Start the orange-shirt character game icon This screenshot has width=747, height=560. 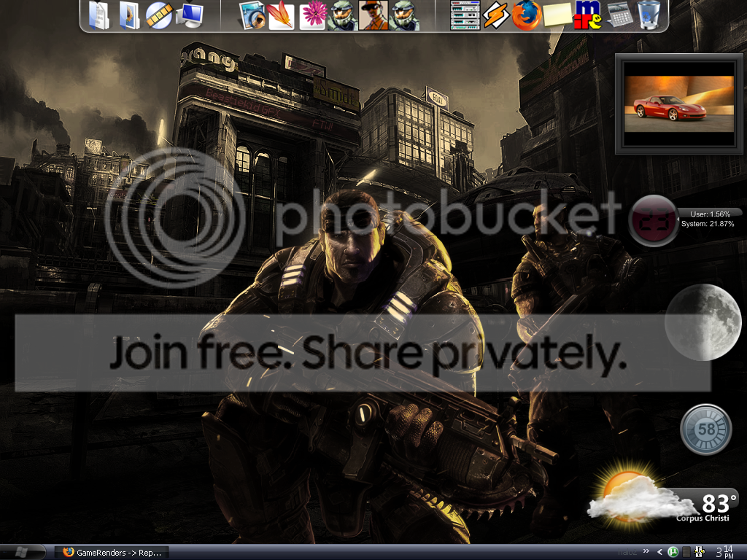point(373,16)
